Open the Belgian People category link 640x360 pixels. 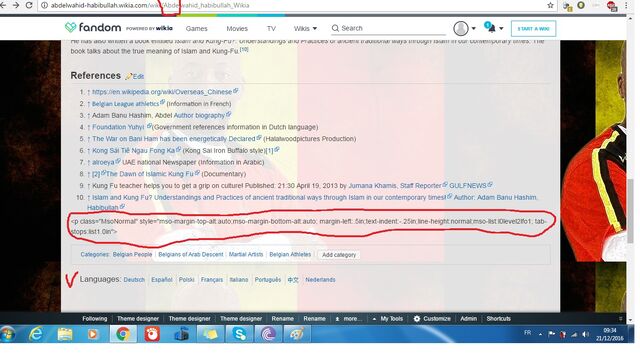pyautogui.click(x=132, y=254)
